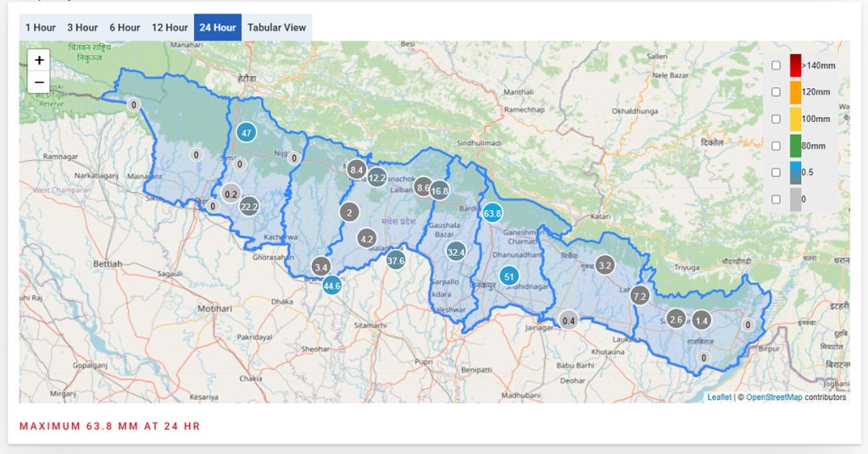Open the Tabular View tab
Viewport: 868px width, 454px height.
point(276,27)
